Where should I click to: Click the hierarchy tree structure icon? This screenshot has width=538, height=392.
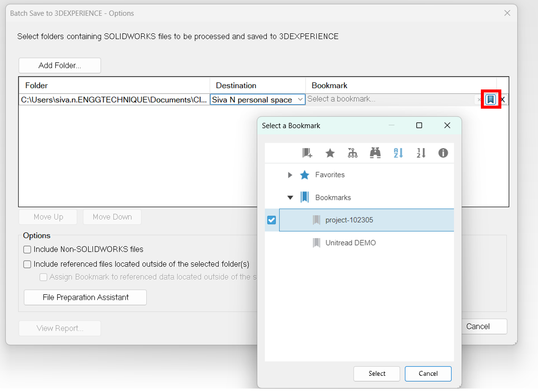[353, 153]
